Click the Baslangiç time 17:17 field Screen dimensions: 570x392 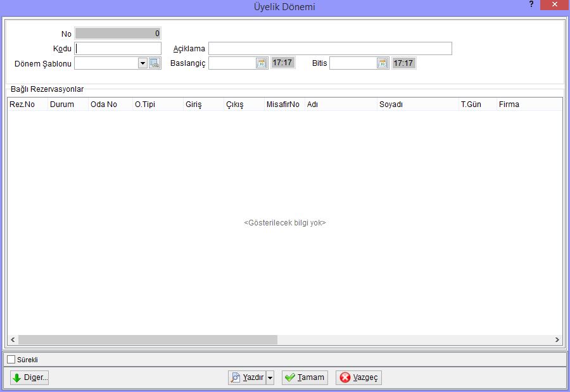pyautogui.click(x=282, y=63)
